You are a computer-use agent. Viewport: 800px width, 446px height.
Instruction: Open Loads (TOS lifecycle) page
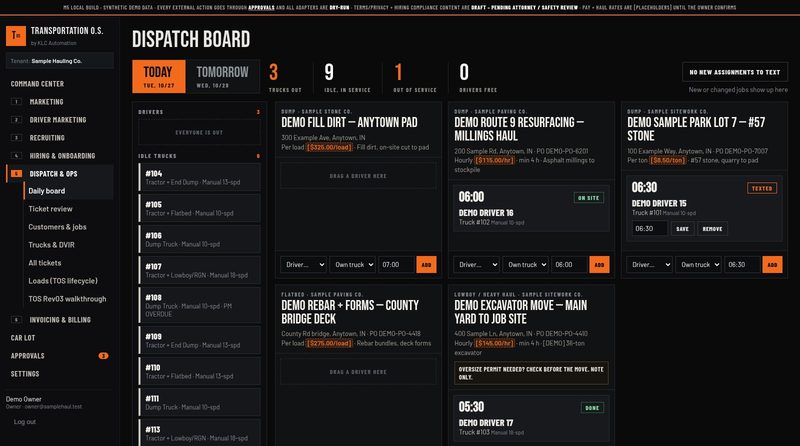click(63, 281)
